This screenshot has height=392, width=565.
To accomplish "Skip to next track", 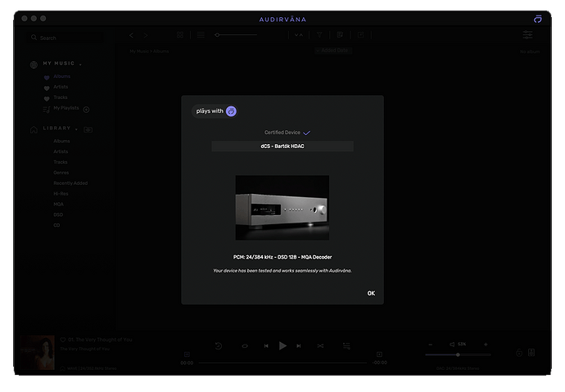I will (x=299, y=346).
